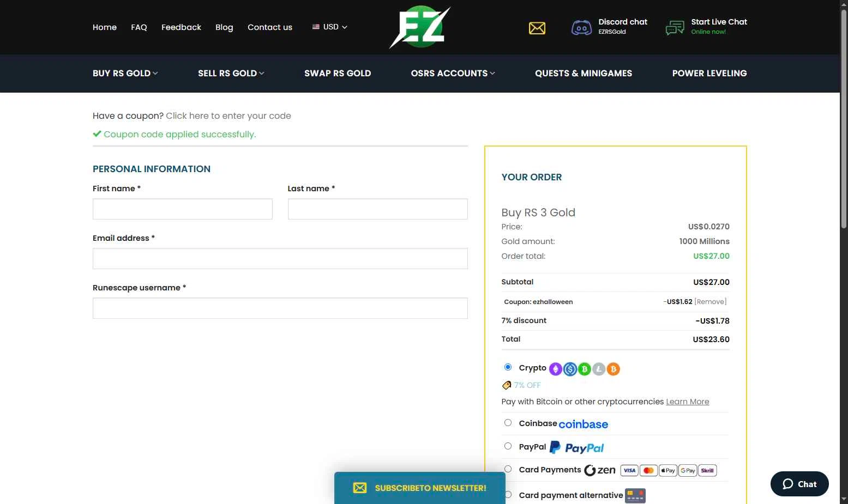Click the Start Live Chat icon
This screenshot has height=504, width=848.
[675, 27]
